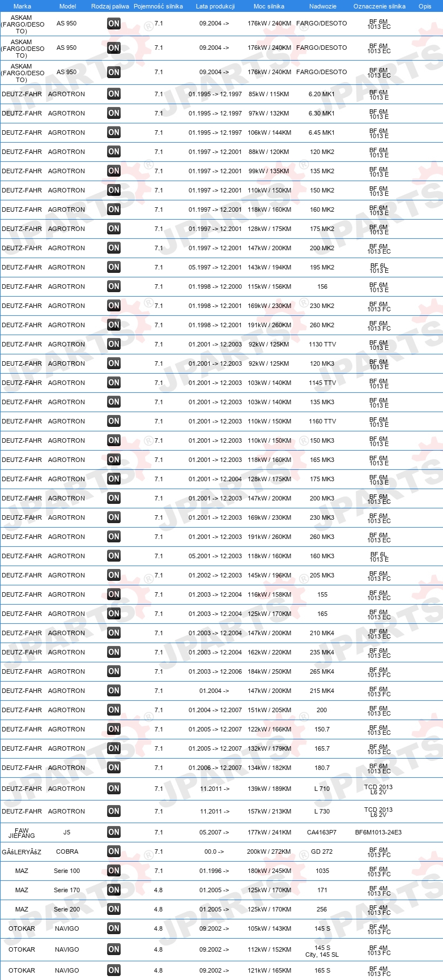Select the ON icon in the 1145 TTV row

tap(114, 383)
